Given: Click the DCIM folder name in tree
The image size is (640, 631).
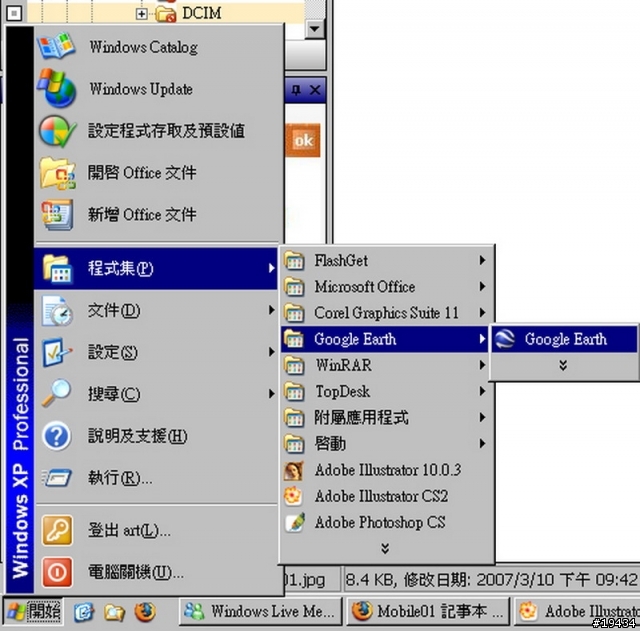Looking at the screenshot, I should [202, 13].
